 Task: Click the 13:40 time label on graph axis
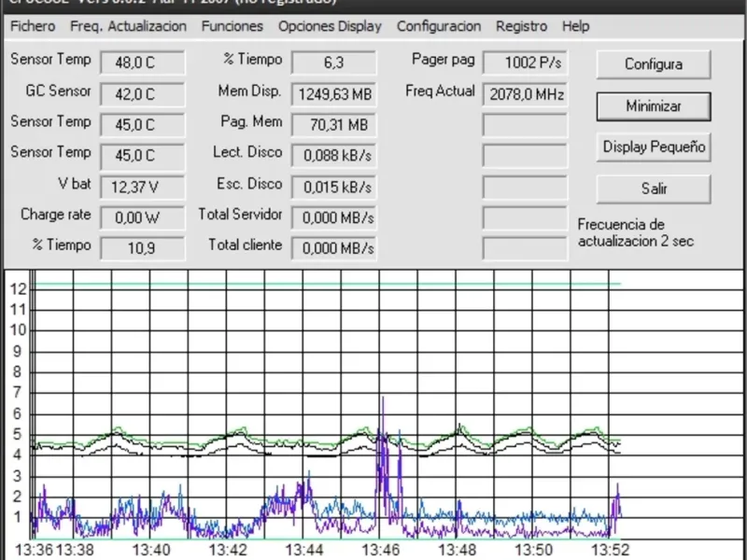pos(151,551)
